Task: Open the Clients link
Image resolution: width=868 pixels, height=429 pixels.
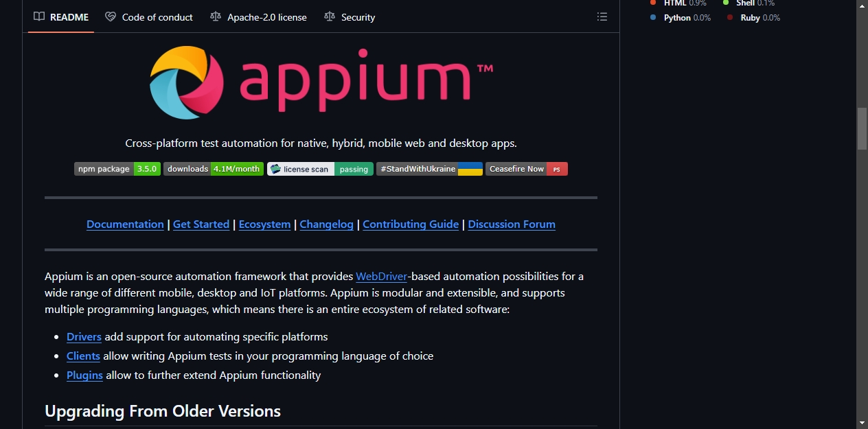Action: tap(83, 356)
